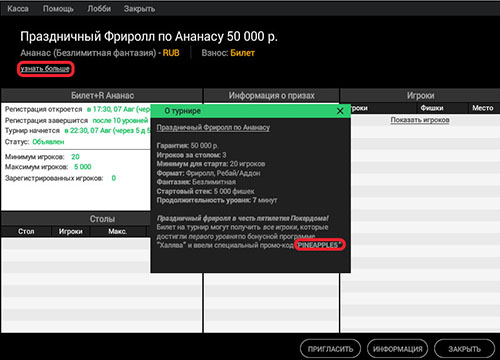
Task: Click the 'Максимум игроков' value 5 000
Action: click(x=83, y=167)
